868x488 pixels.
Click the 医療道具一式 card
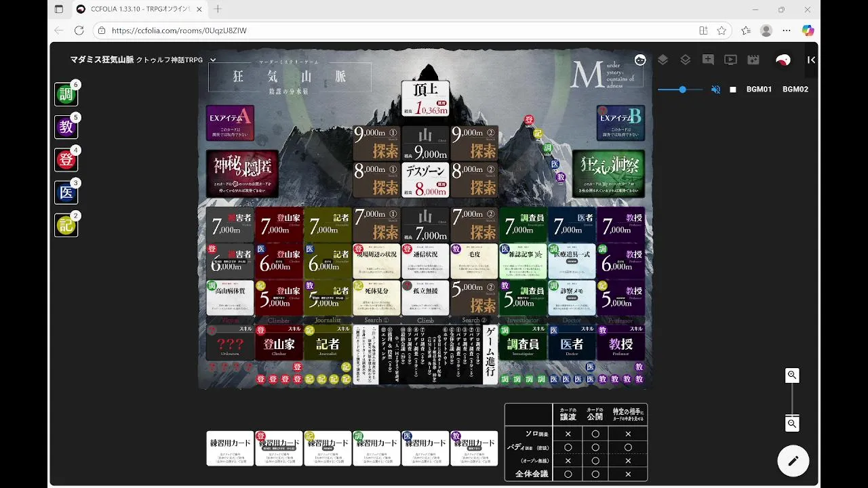pyautogui.click(x=572, y=262)
